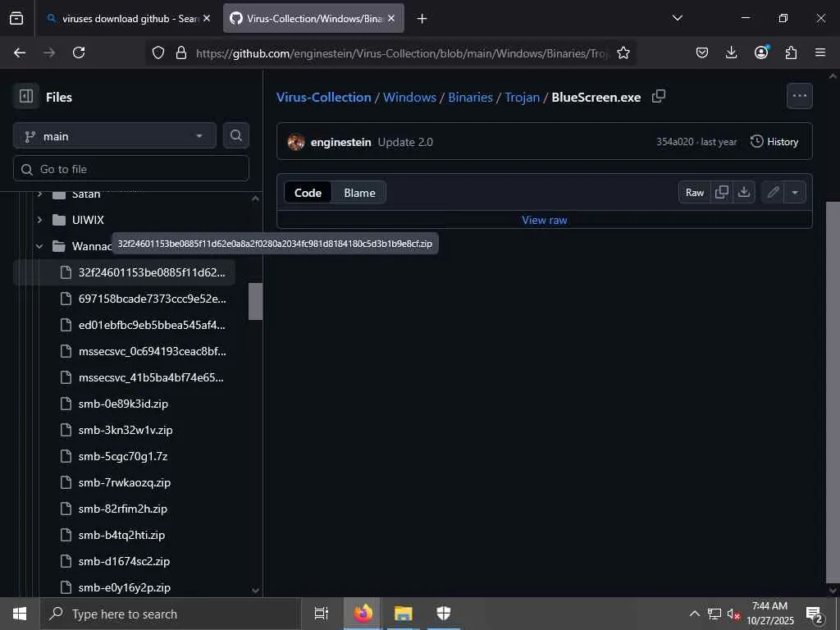Bookmark this page with the star
The height and width of the screenshot is (630, 840).
[x=623, y=52]
